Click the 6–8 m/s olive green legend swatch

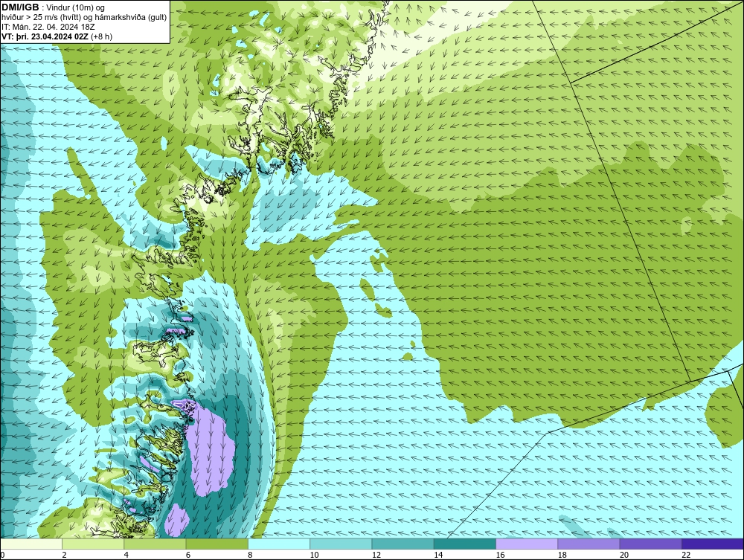pyautogui.click(x=217, y=544)
